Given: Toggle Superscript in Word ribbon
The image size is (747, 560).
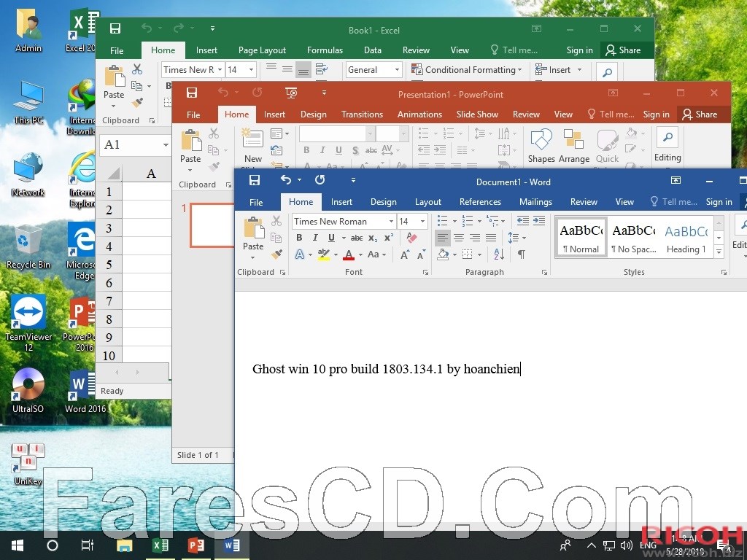Looking at the screenshot, I should [x=389, y=237].
